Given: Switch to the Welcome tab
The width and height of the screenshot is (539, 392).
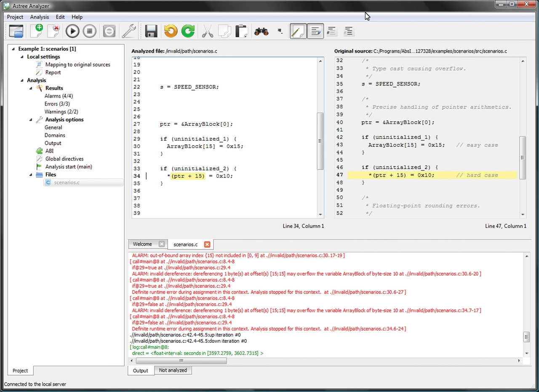Looking at the screenshot, I should [142, 244].
